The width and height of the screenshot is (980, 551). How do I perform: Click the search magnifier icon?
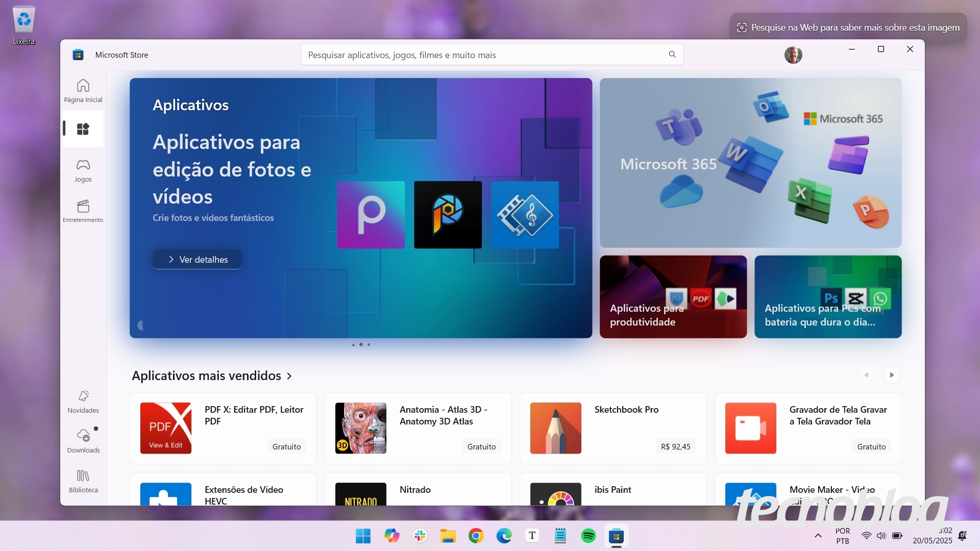(x=672, y=55)
